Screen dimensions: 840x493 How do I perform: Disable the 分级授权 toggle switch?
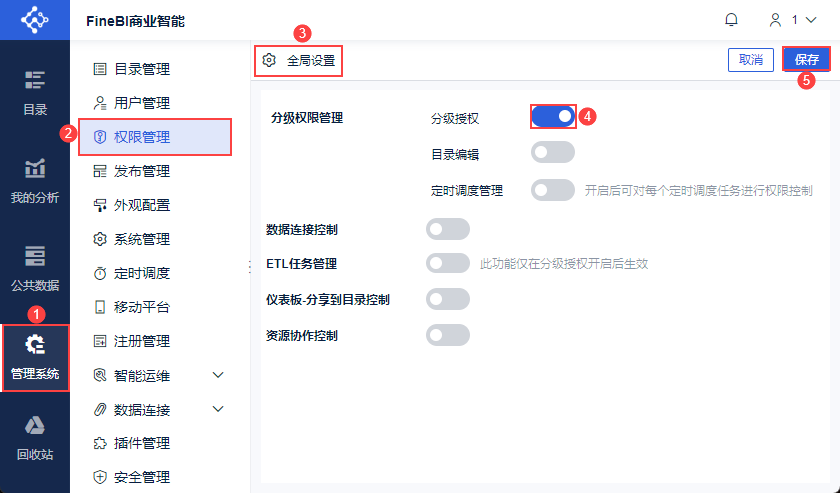(x=553, y=117)
